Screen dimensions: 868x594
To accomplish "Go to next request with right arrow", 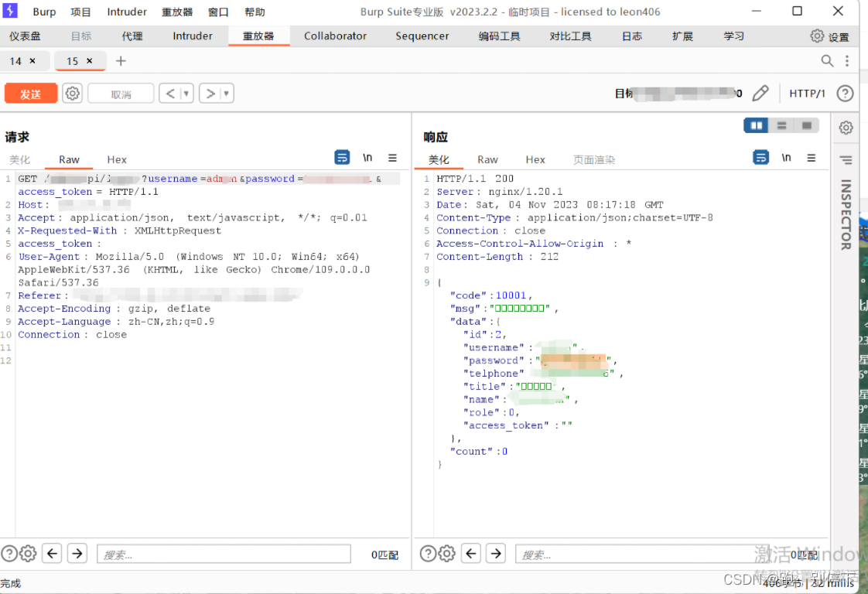I will pos(210,94).
